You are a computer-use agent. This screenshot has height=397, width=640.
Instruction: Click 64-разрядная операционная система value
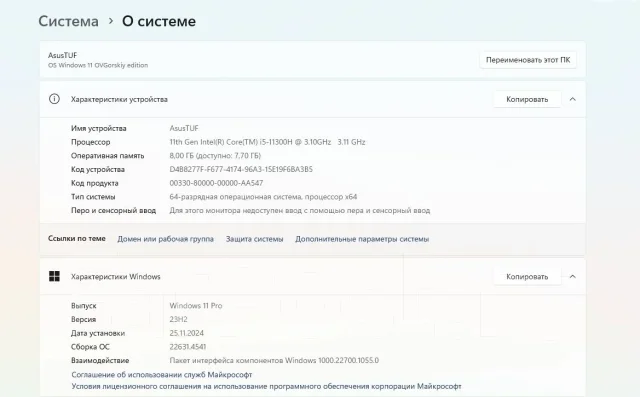263,197
